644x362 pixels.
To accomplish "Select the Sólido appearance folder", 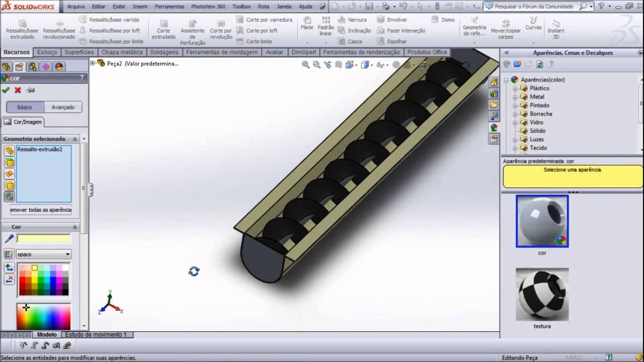I will point(537,131).
